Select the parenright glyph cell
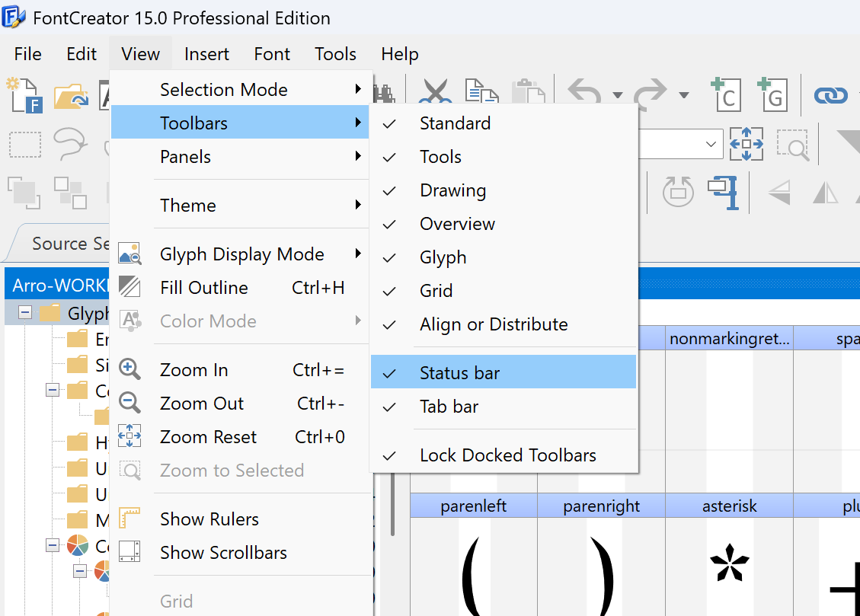 click(x=602, y=554)
